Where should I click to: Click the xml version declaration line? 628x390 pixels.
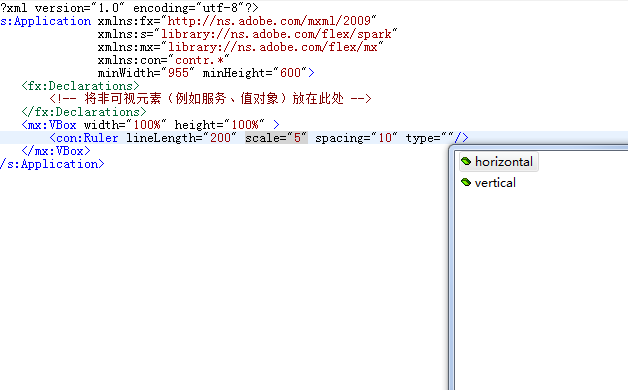tap(129, 8)
